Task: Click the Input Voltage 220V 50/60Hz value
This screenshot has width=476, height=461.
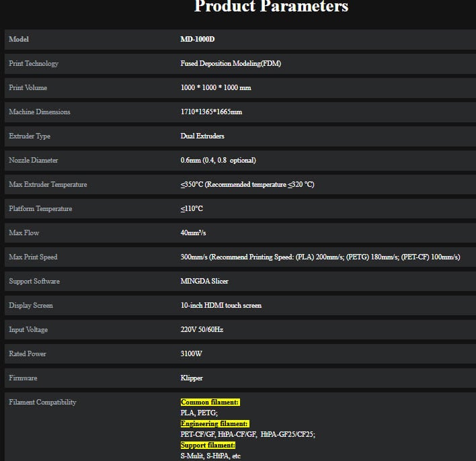Action: pyautogui.click(x=203, y=330)
